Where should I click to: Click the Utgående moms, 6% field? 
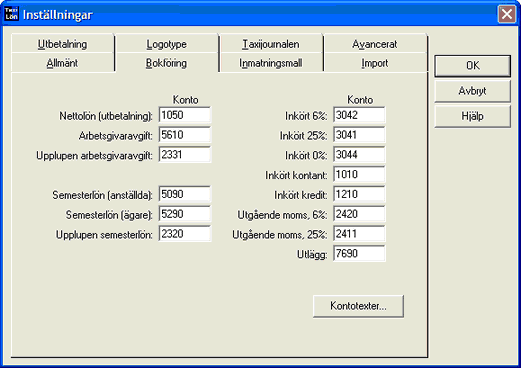pyautogui.click(x=359, y=214)
